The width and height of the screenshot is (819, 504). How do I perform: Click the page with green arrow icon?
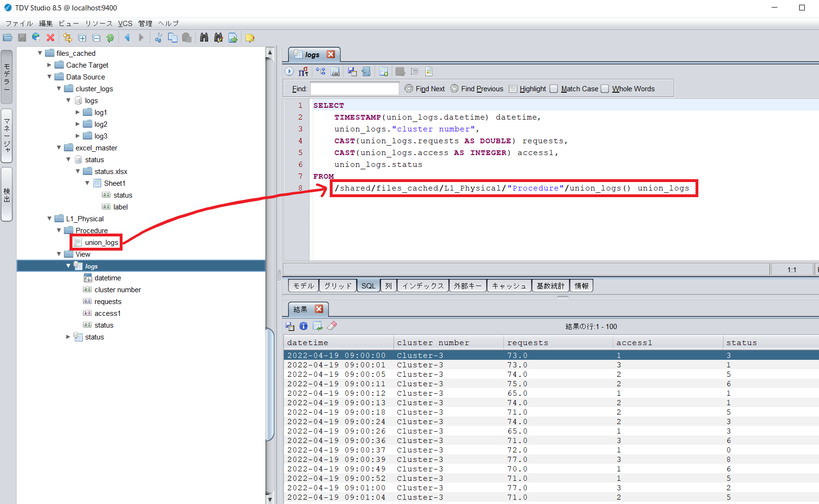[x=233, y=38]
